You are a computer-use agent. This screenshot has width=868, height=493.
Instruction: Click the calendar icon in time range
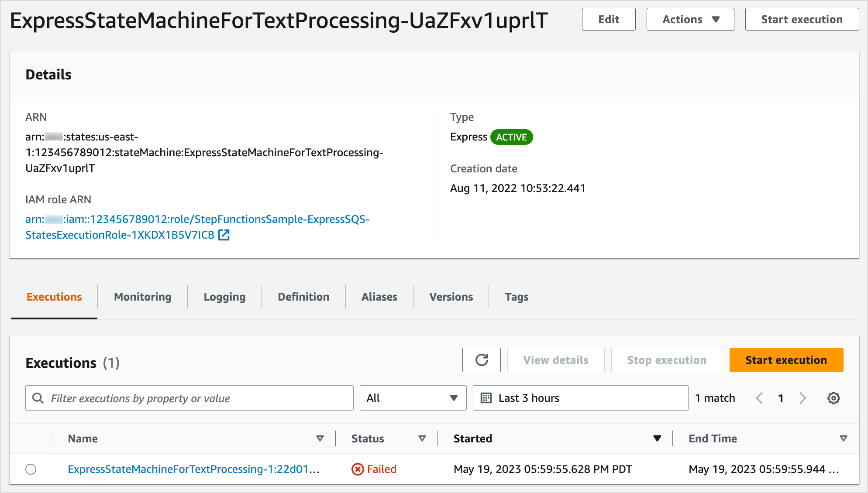486,398
